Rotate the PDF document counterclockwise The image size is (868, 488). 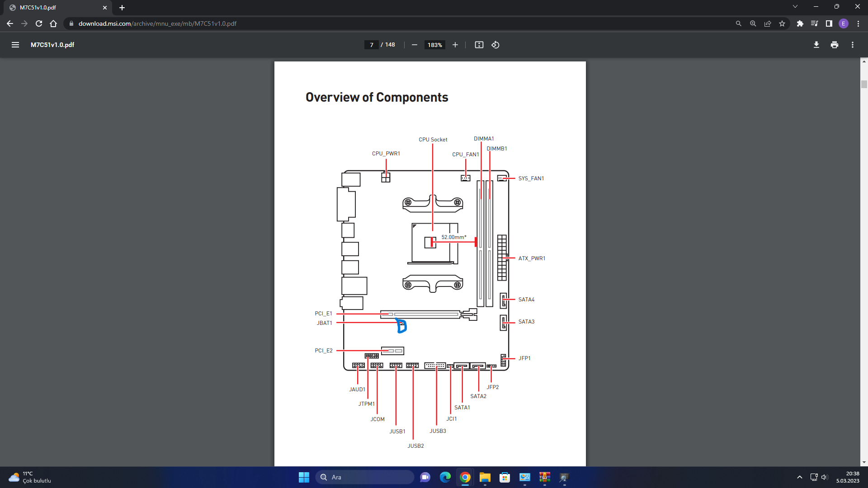click(495, 45)
